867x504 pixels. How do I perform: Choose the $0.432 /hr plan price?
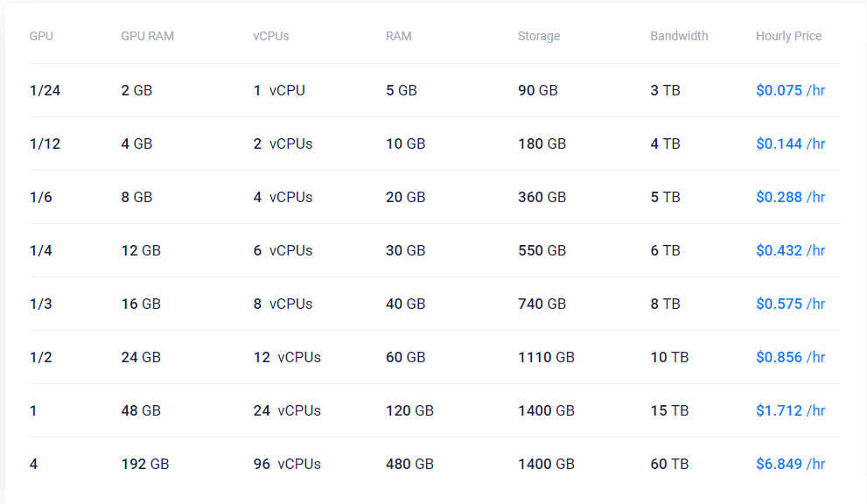tap(790, 250)
